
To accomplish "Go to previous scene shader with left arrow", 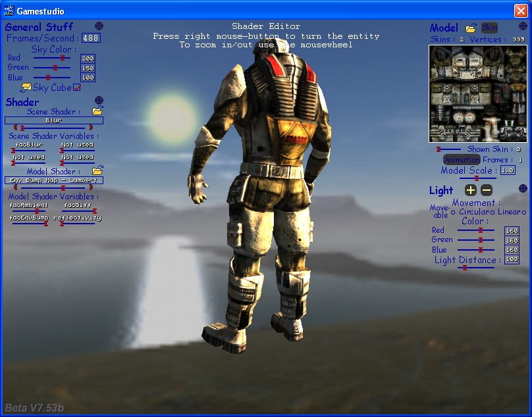I will coord(15,128).
